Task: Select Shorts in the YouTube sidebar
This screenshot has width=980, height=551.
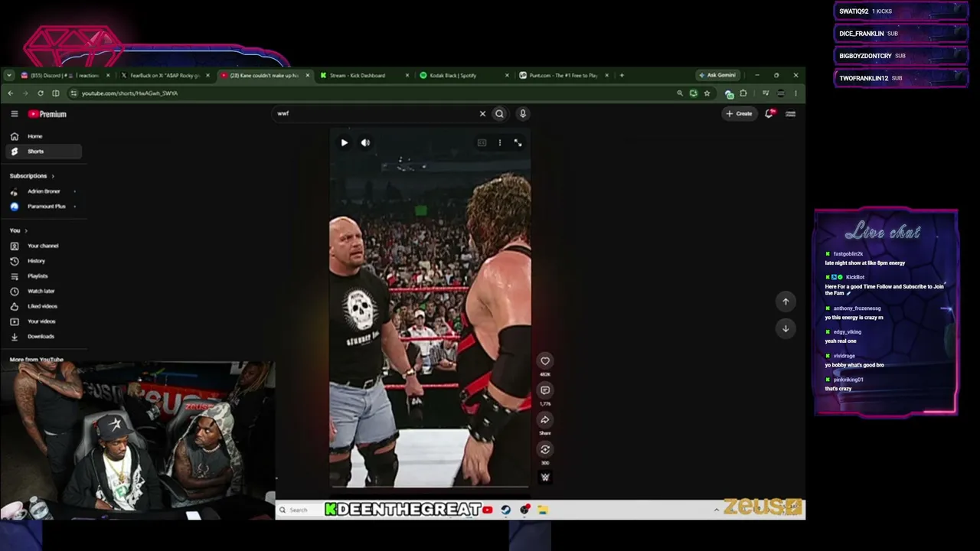Action: [44, 152]
